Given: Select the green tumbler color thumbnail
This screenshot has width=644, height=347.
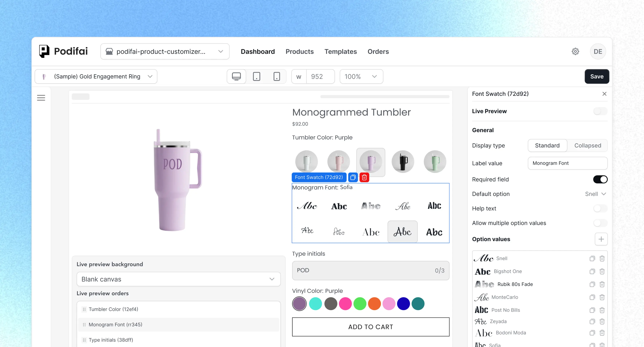Looking at the screenshot, I should point(435,162).
